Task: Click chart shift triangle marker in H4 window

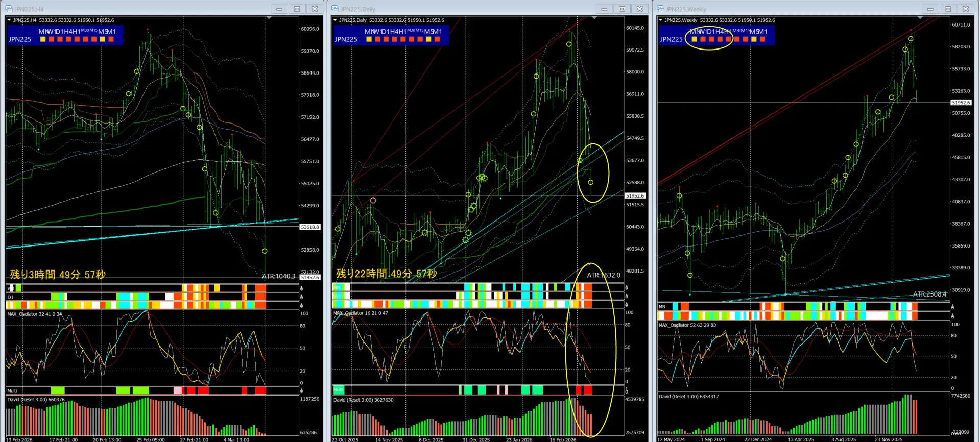Action: point(269,18)
